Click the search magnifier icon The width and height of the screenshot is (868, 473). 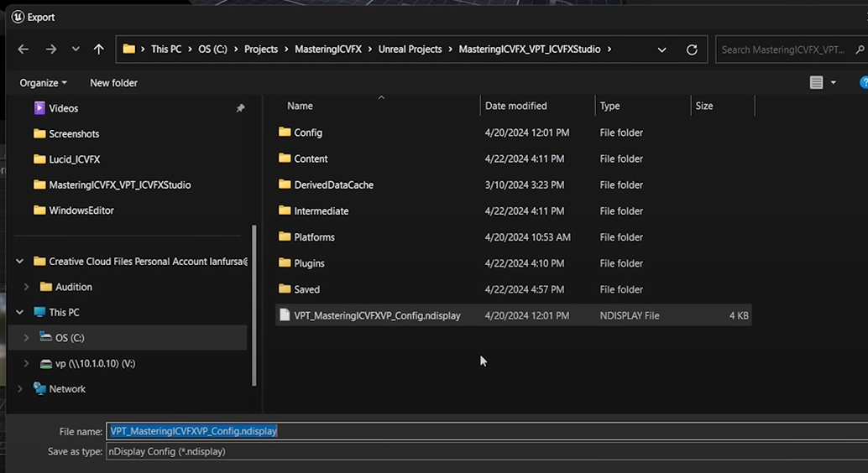click(860, 49)
